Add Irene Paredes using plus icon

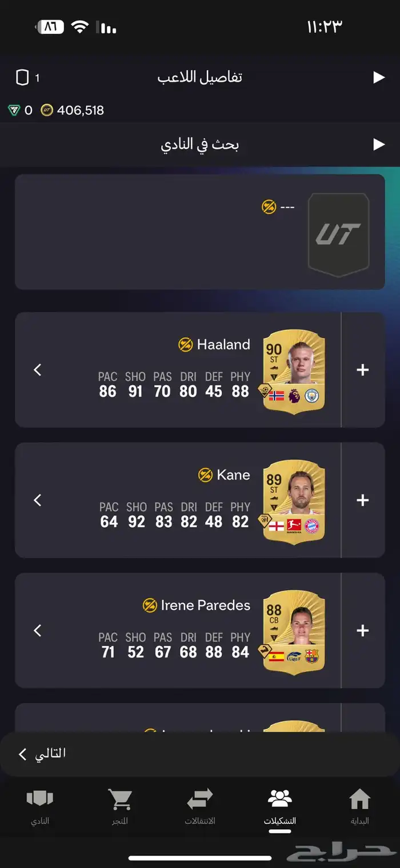tap(362, 631)
